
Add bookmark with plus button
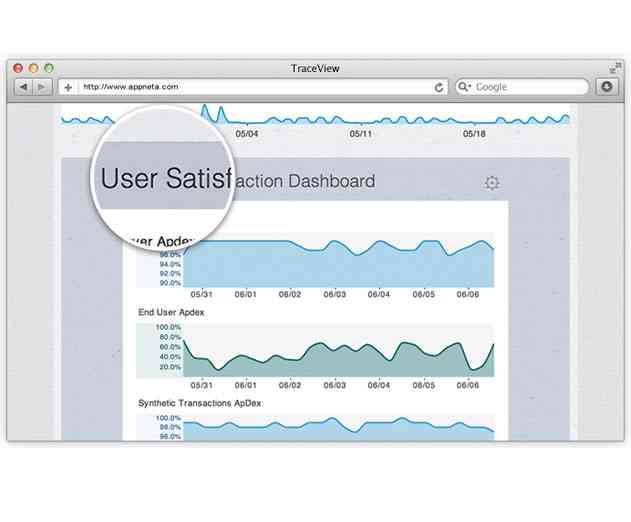pos(68,87)
